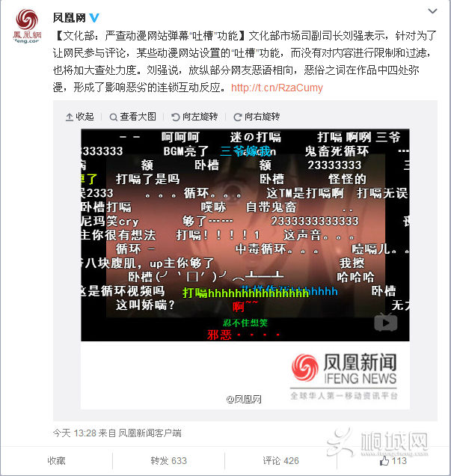The width and height of the screenshot is (451, 476).
Task: Open the 凤凰新闻客户端 source link
Action: coord(150,433)
